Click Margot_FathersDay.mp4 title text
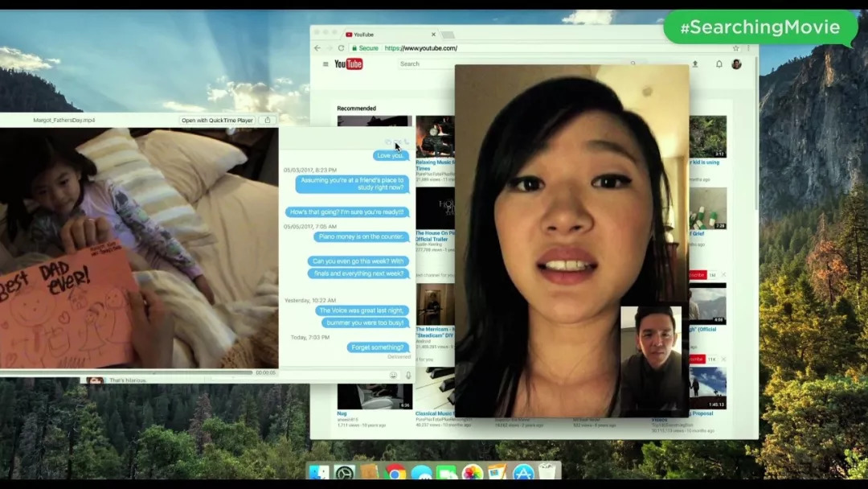 [x=64, y=120]
